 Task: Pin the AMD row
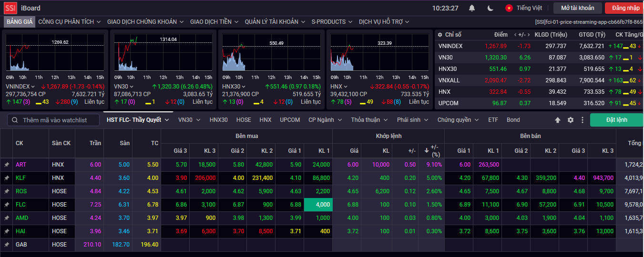7,218
